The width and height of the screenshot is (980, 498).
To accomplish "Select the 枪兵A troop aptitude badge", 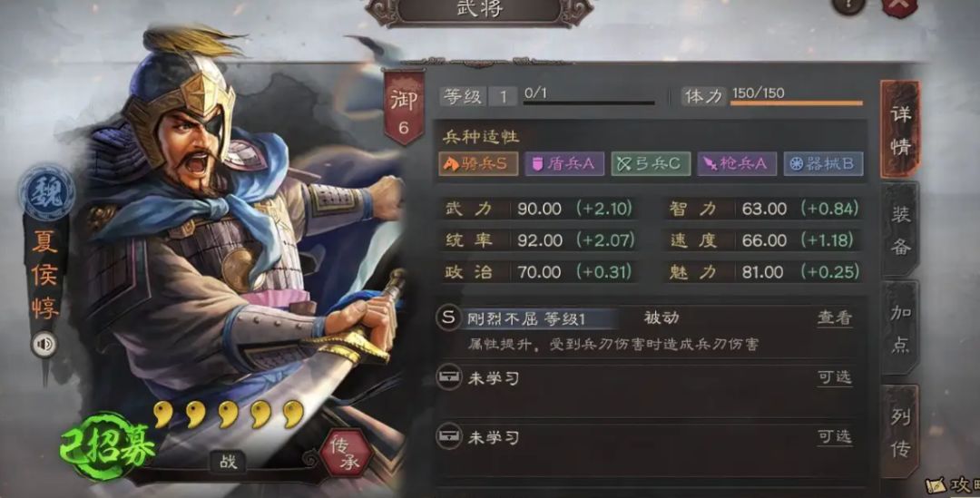I will click(737, 163).
